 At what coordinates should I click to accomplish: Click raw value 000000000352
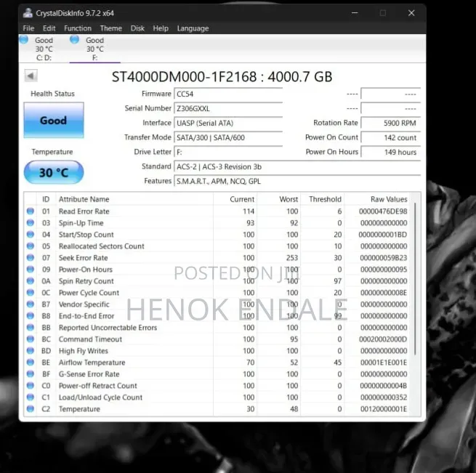(384, 397)
